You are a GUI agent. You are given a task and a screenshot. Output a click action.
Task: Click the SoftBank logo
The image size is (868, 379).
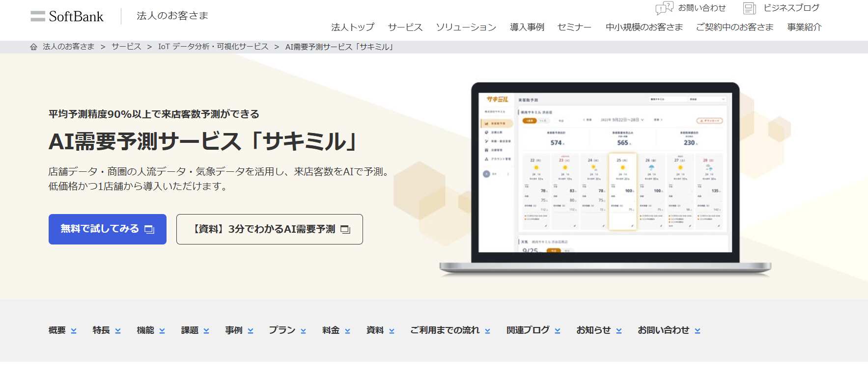67,16
